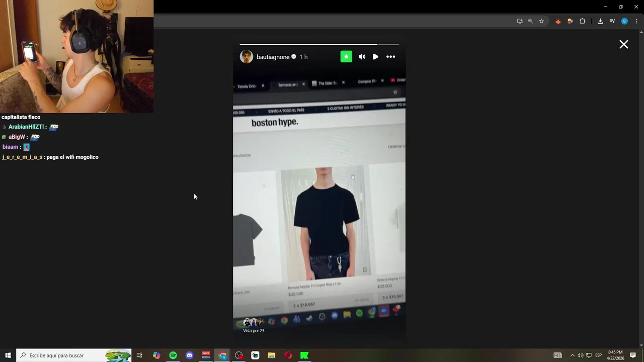644x362 pixels.
Task: Open OBS Studio from the taskbar
Action: click(x=239, y=355)
